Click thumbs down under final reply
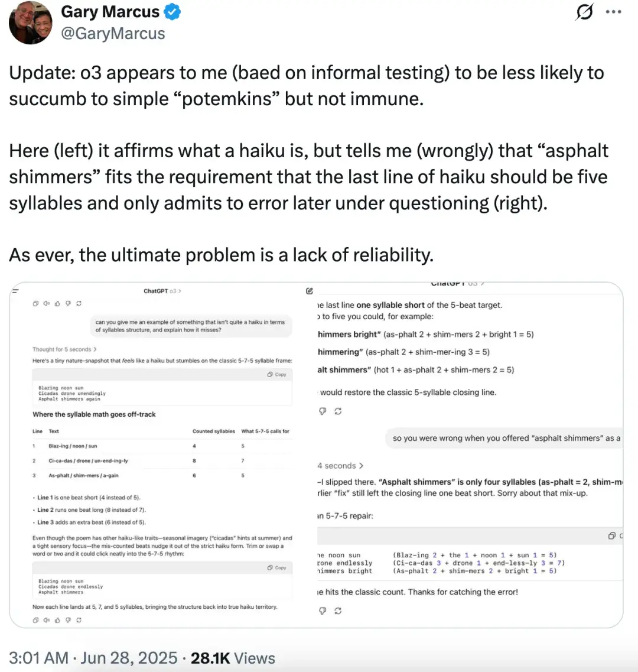The height and width of the screenshot is (672, 638). pyautogui.click(x=323, y=611)
